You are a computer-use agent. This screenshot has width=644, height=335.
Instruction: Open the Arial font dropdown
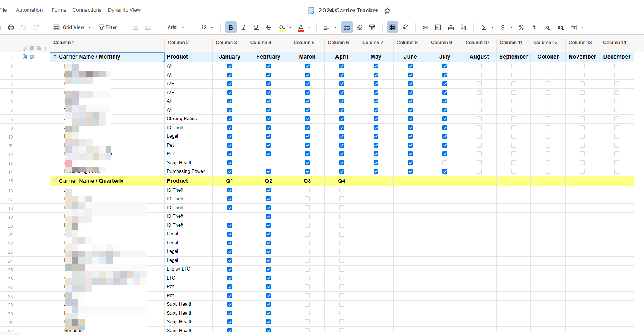tap(176, 27)
